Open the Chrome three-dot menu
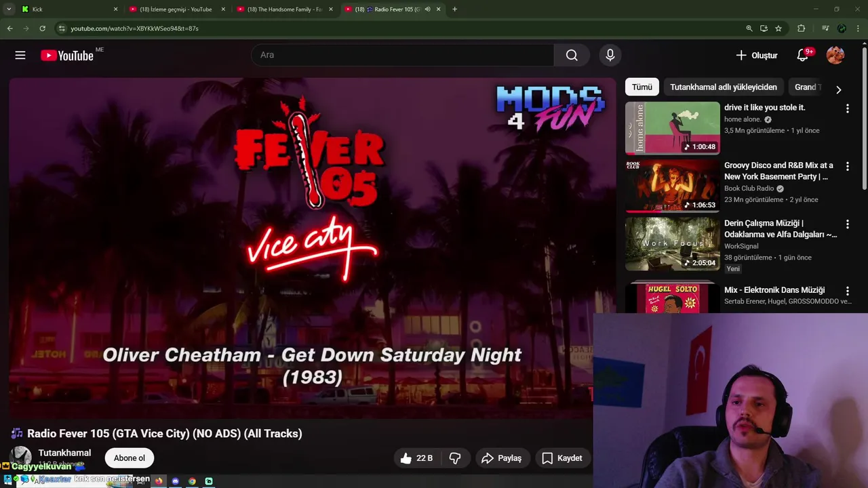This screenshot has width=868, height=488. pos(858,28)
